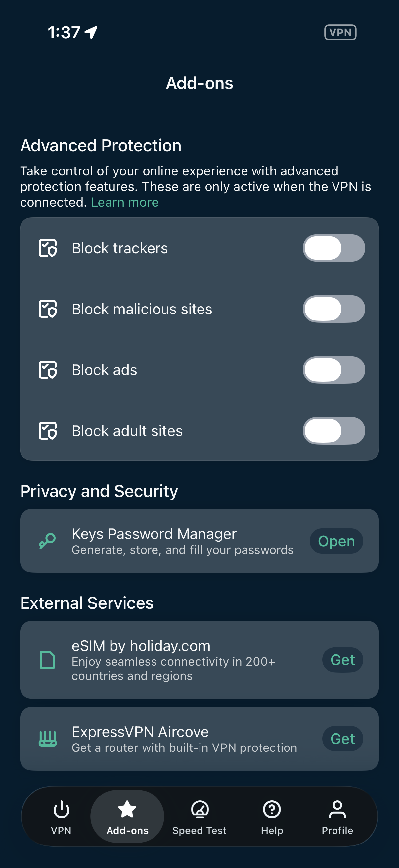
Task: Select the Add-ons tab
Action: [127, 816]
